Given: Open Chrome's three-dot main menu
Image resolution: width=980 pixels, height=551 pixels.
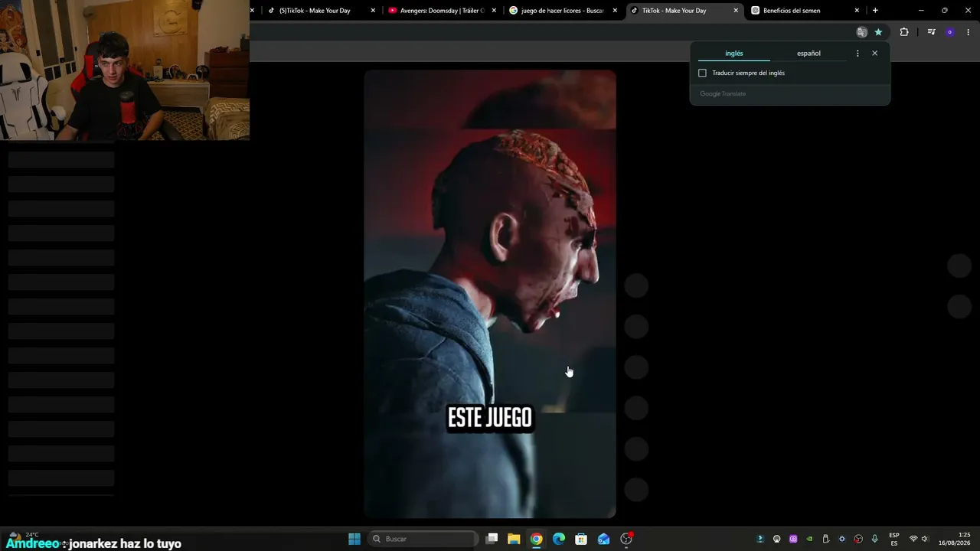Looking at the screenshot, I should point(969,32).
